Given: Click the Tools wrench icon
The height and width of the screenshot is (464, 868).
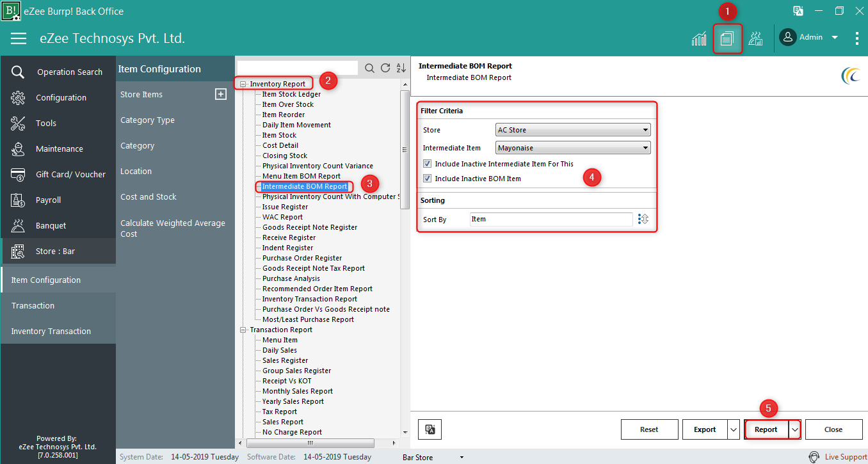Looking at the screenshot, I should pos(18,123).
